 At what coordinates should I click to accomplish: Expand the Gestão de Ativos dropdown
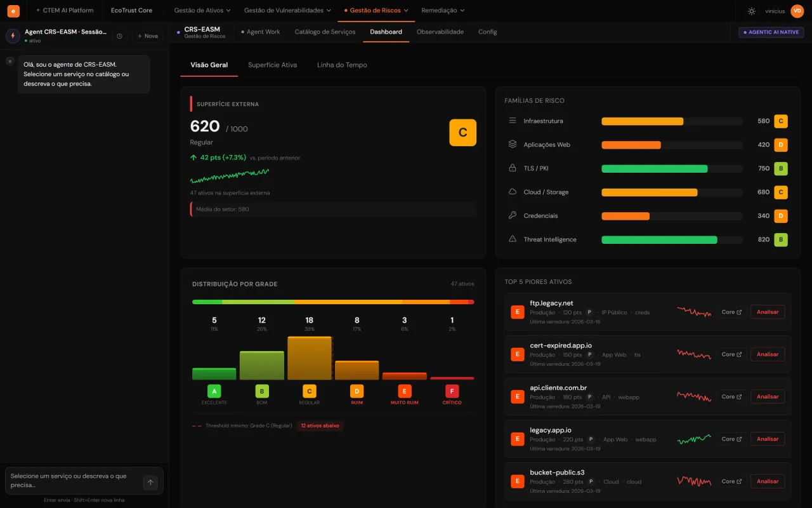click(202, 11)
